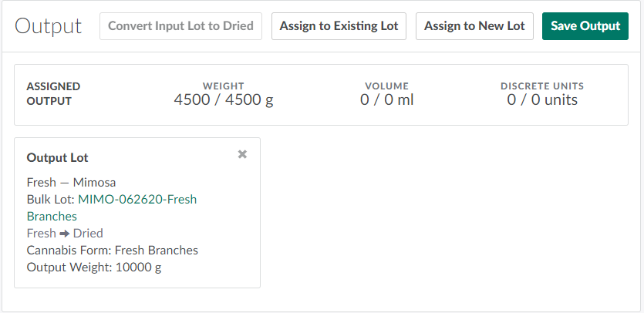Click the Cannabis Form: Fresh Branches line
644x313 pixels.
(x=112, y=251)
